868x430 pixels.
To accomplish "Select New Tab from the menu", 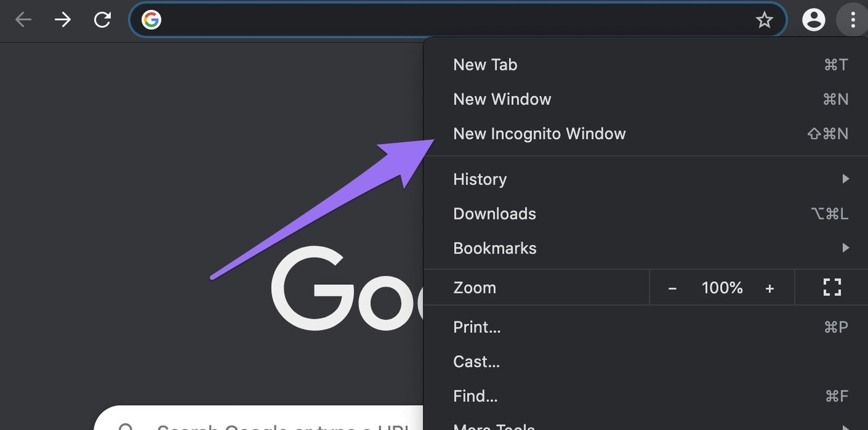I will [485, 65].
